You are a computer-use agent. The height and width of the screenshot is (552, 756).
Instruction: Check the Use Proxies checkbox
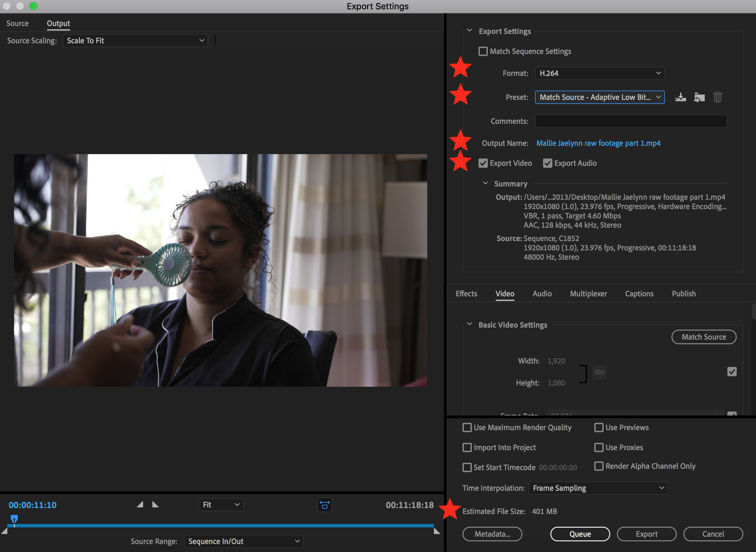[599, 447]
